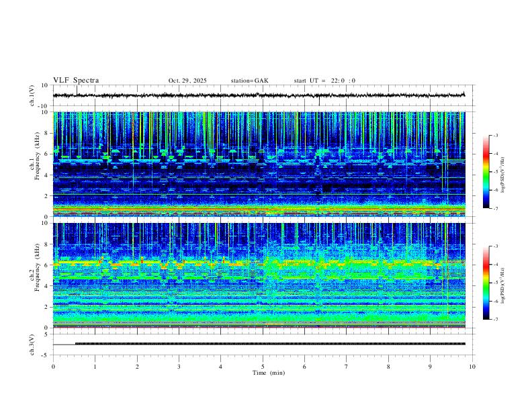The image size is (532, 411).
Task: Click the ch.2 spectrogram color scale bar
Action: click(x=486, y=283)
